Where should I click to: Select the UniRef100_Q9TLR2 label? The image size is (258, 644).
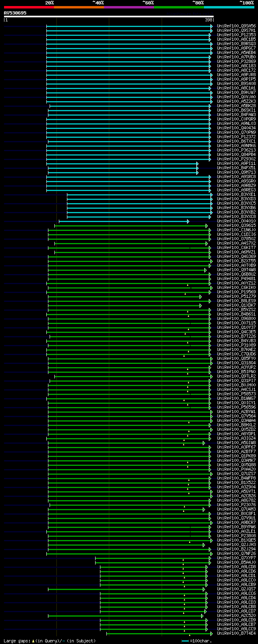(236, 376)
